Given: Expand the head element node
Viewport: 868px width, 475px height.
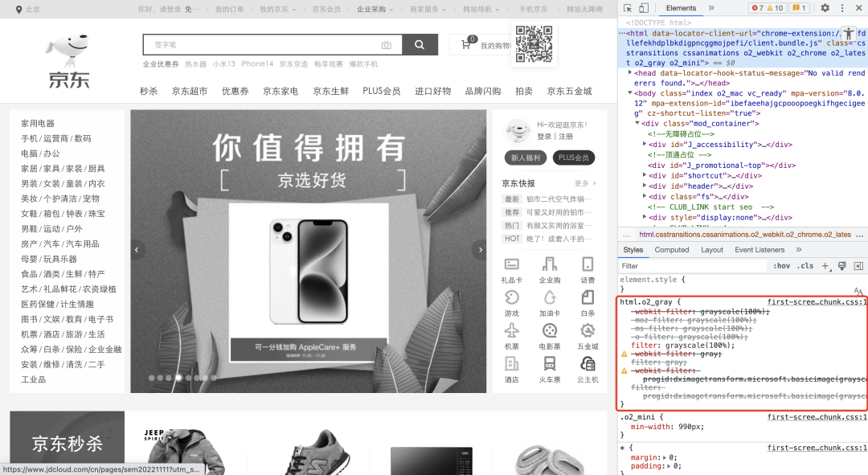Looking at the screenshot, I should click(x=630, y=72).
